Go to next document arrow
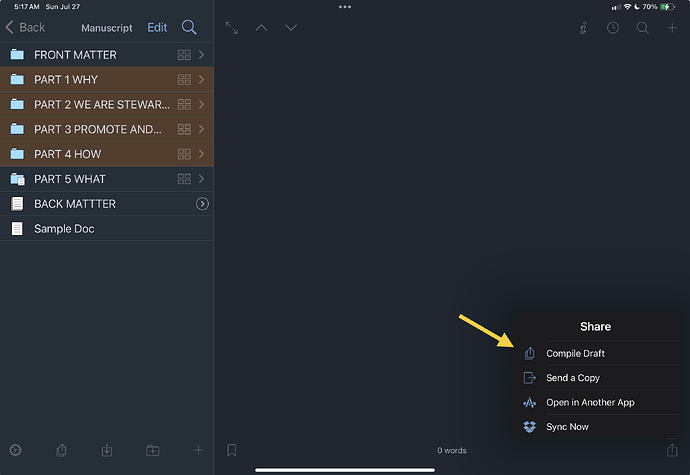Viewport: 690px width, 475px height. pos(291,28)
